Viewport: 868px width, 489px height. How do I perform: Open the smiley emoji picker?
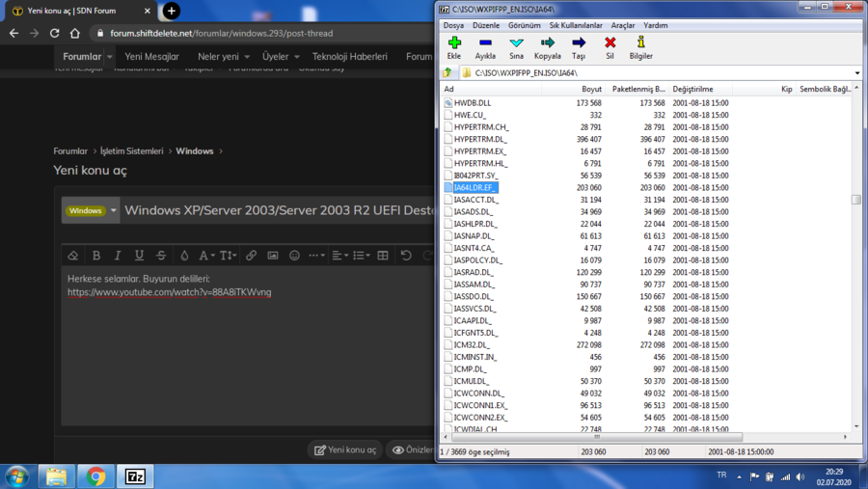294,256
